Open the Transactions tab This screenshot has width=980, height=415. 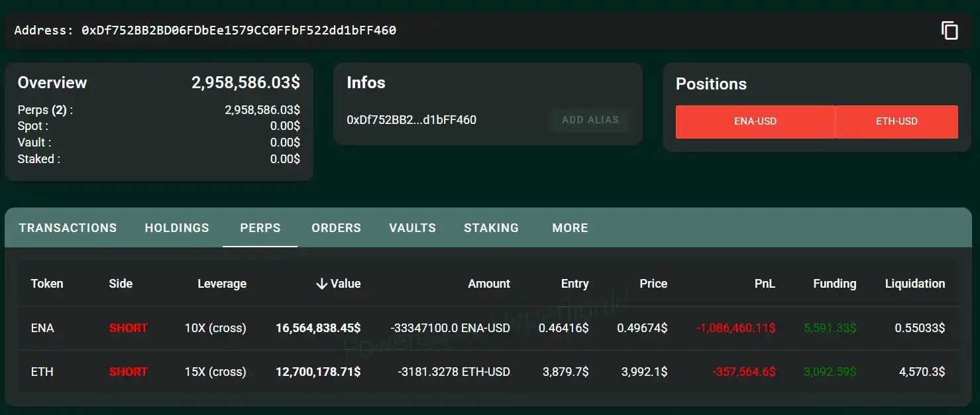pos(68,228)
